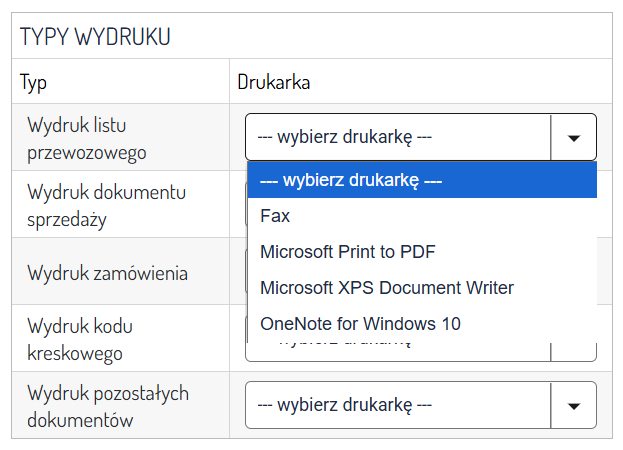Click the 'Wydruk pozostałych dokumentów' printer select field
Image resolution: width=623 pixels, height=450 pixels.
pos(398,405)
